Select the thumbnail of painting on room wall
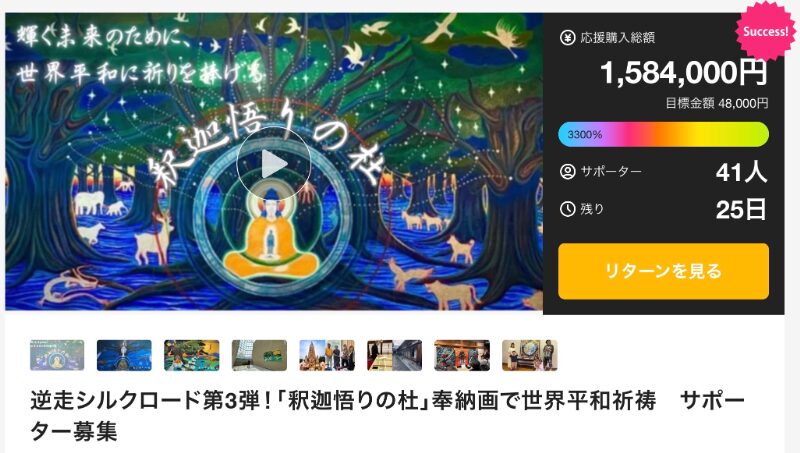Screen dimensions: 800x453 point(259,355)
